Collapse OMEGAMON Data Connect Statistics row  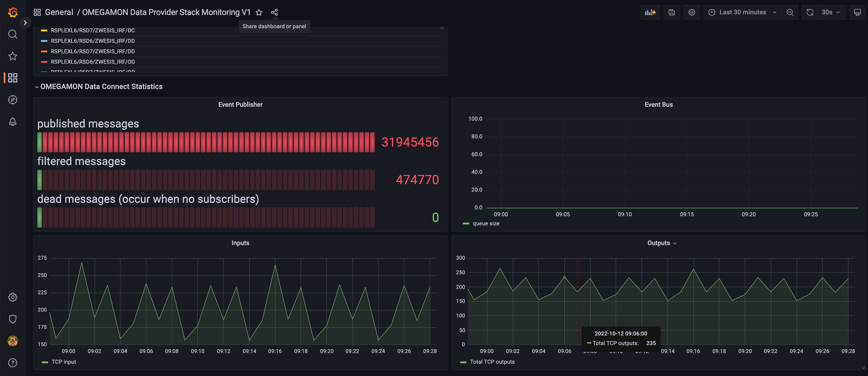(x=101, y=87)
